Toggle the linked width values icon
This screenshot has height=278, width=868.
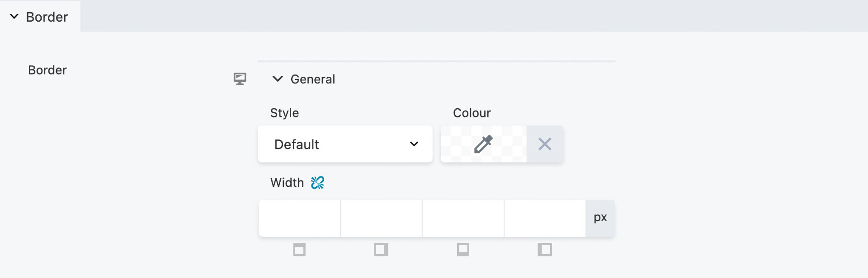point(317,183)
